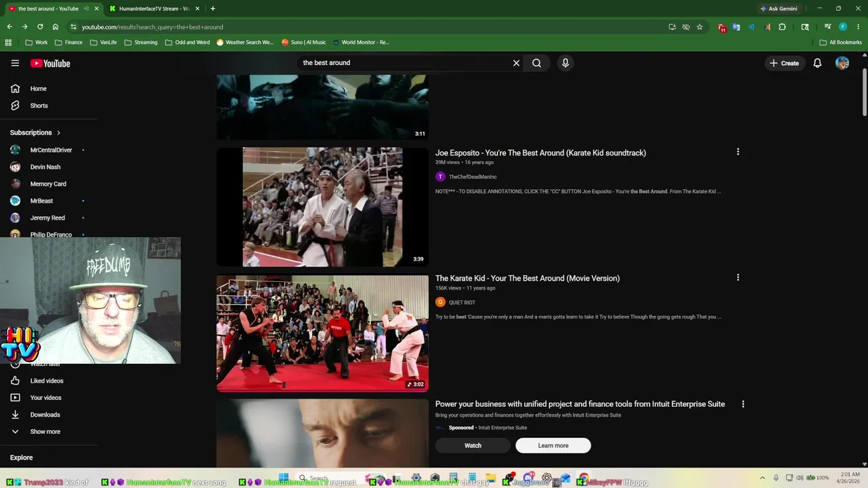This screenshot has width=868, height=488.
Task: Open Liked videos in the sidebar
Action: point(47,381)
